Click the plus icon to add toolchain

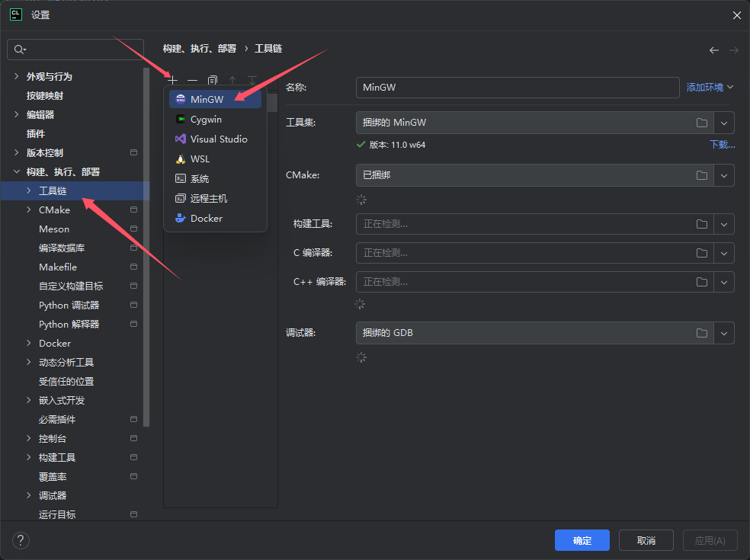[x=173, y=80]
